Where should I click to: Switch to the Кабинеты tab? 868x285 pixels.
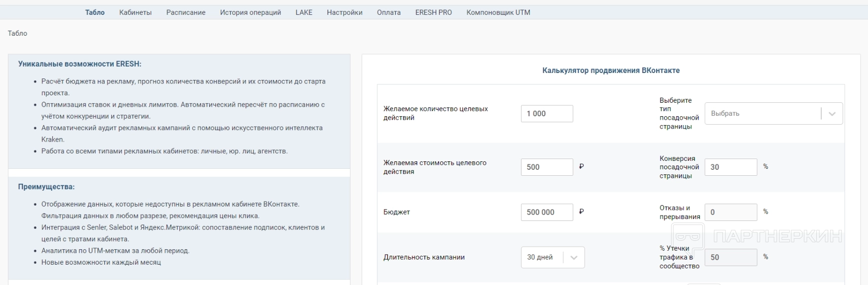click(x=135, y=12)
